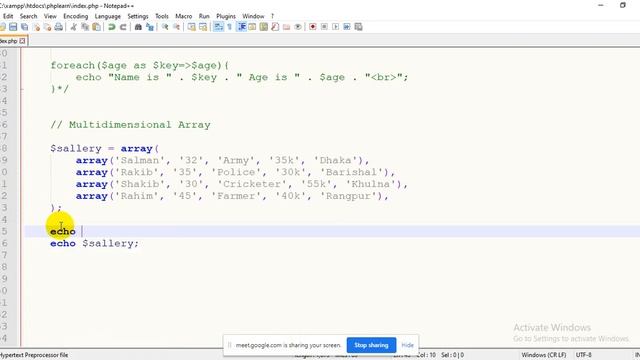Click the UTF-8 encoding status entry

[x=584, y=355]
